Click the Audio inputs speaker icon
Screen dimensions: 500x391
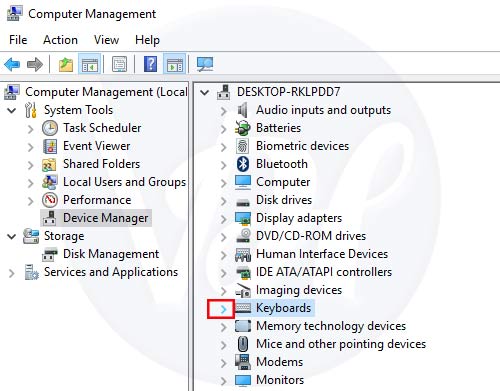242,110
